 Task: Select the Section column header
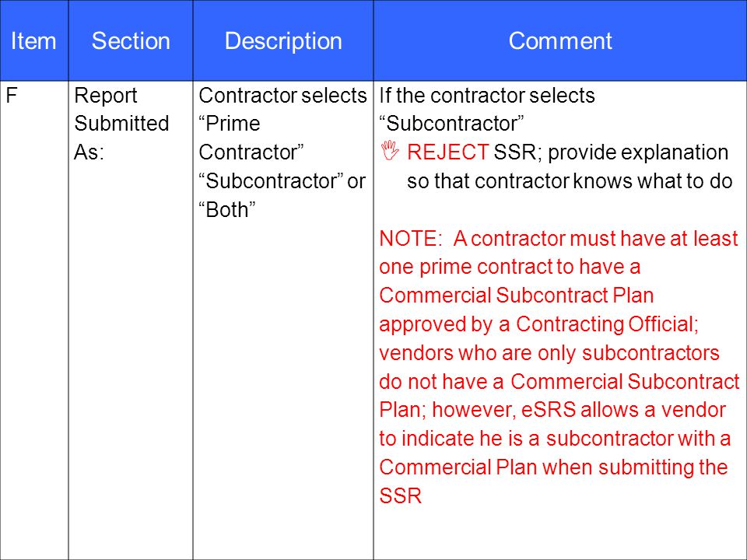(x=131, y=40)
